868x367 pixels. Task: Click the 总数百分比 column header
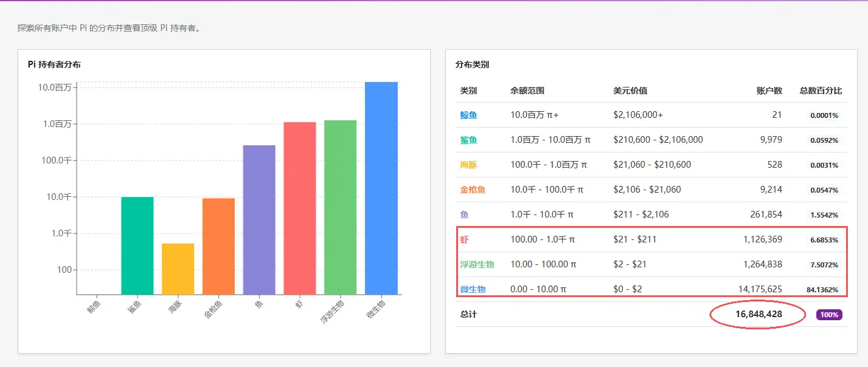(821, 91)
